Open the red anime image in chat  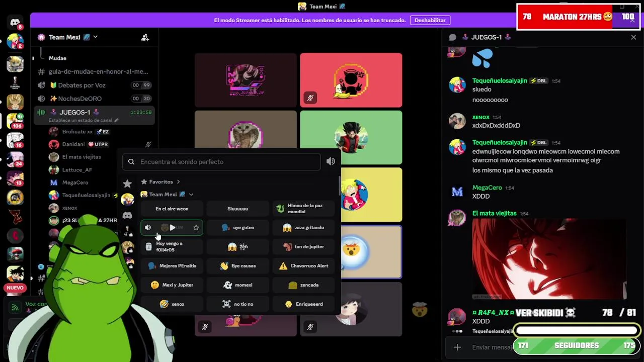(x=549, y=259)
